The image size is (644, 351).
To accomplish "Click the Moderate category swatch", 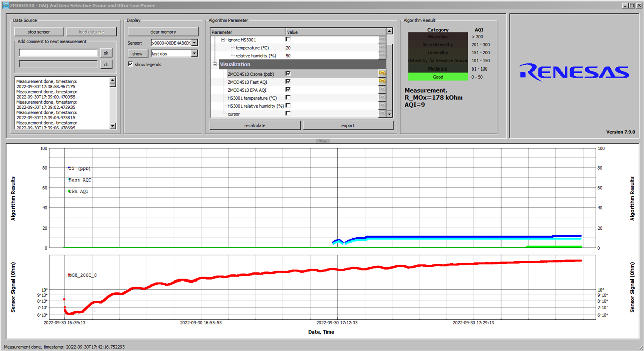I will click(x=438, y=68).
